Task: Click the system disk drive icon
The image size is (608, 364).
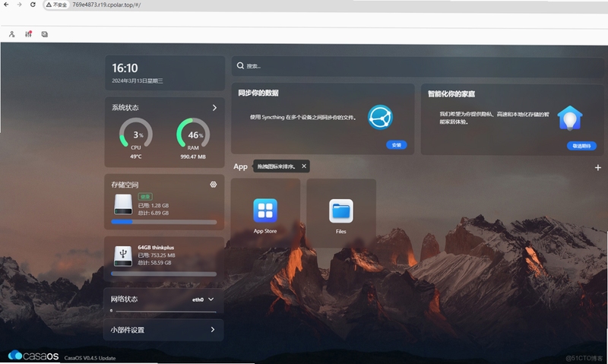Action: tap(123, 204)
